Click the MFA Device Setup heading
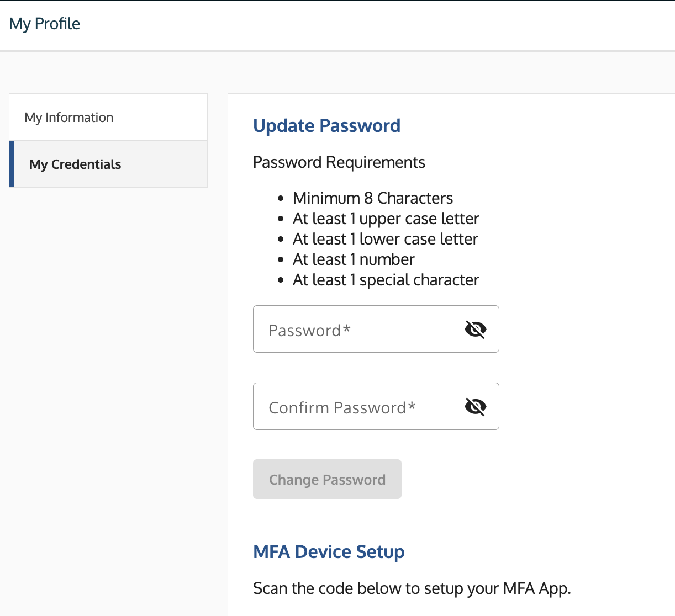675x616 pixels. (329, 551)
